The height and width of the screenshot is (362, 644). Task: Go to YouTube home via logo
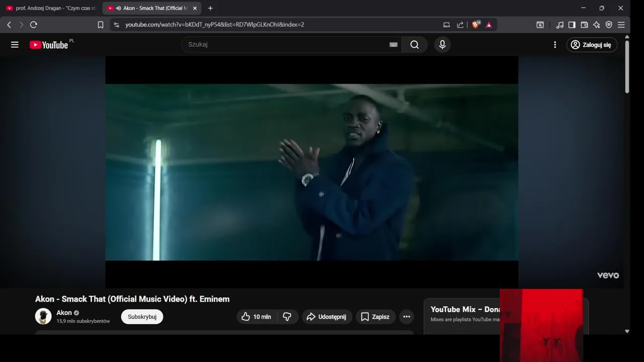[49, 45]
